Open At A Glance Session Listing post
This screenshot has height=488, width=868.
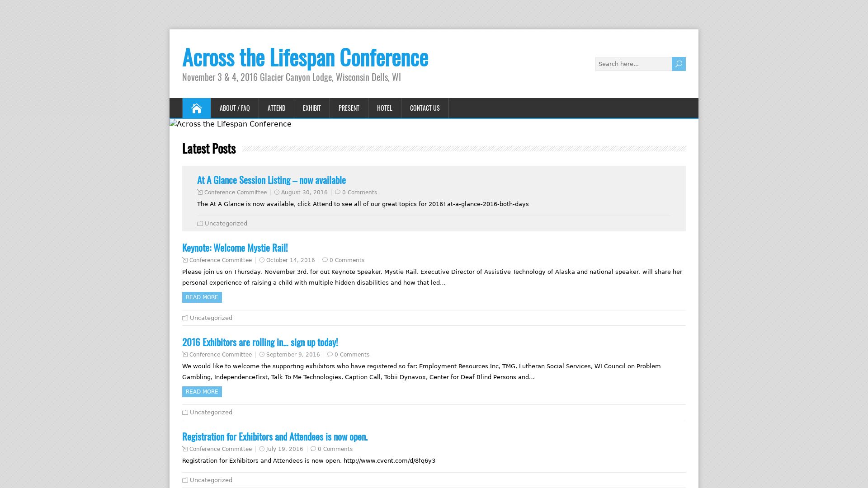[271, 180]
